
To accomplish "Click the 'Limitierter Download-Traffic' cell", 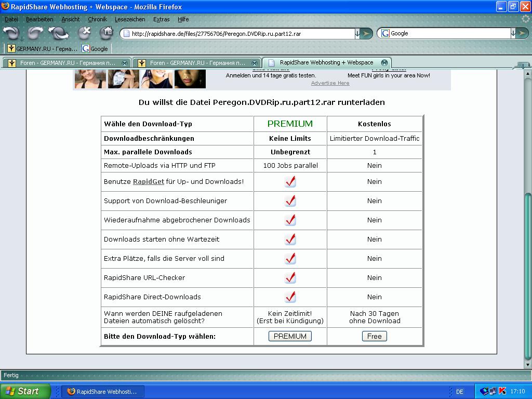I will click(x=375, y=138).
